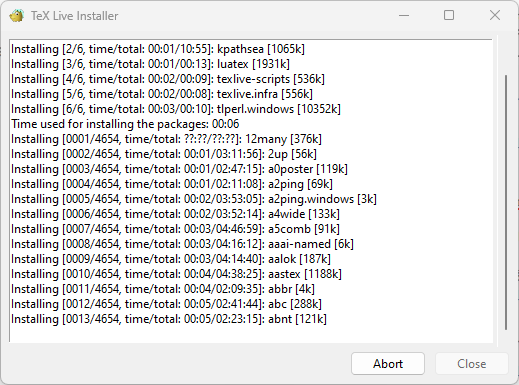Click the aastex [1188k] log entry
This screenshot has width=519, height=385.
tap(176, 274)
